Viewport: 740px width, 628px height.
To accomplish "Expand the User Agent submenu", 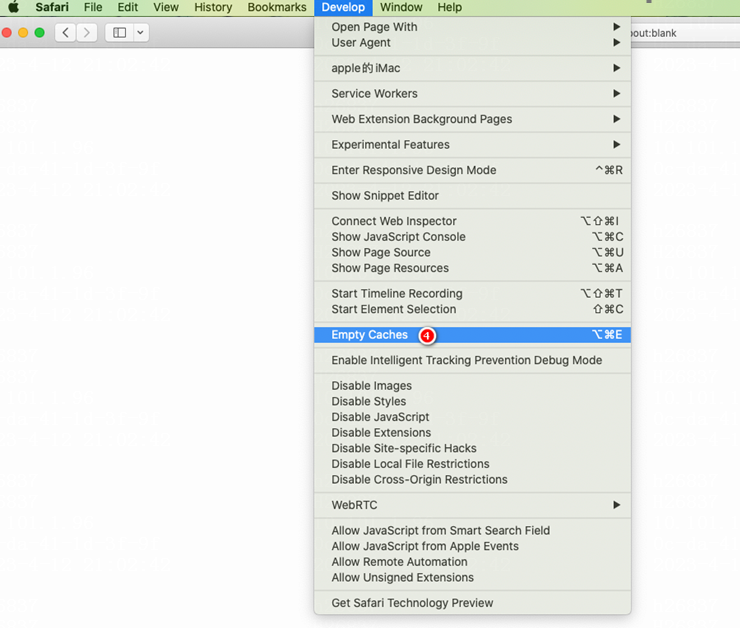I will (472, 42).
